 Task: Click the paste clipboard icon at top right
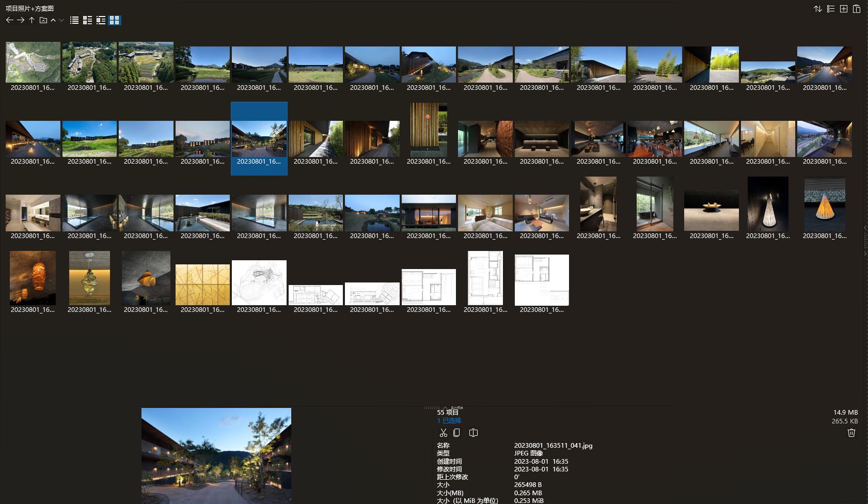[x=856, y=9]
